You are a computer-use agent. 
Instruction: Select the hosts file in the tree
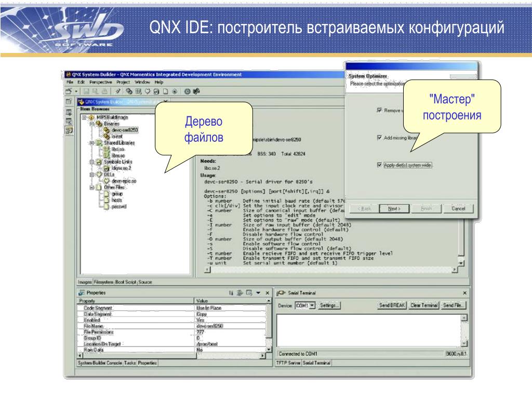(117, 200)
